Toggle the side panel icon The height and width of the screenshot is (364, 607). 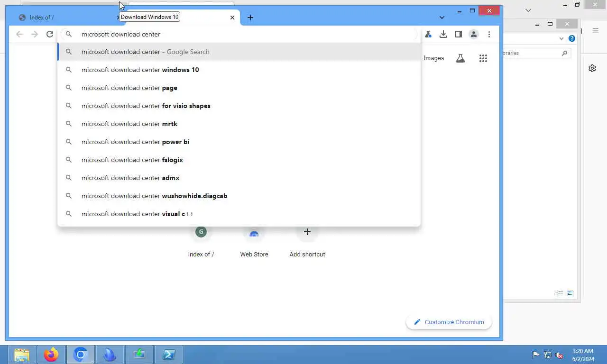tap(459, 34)
